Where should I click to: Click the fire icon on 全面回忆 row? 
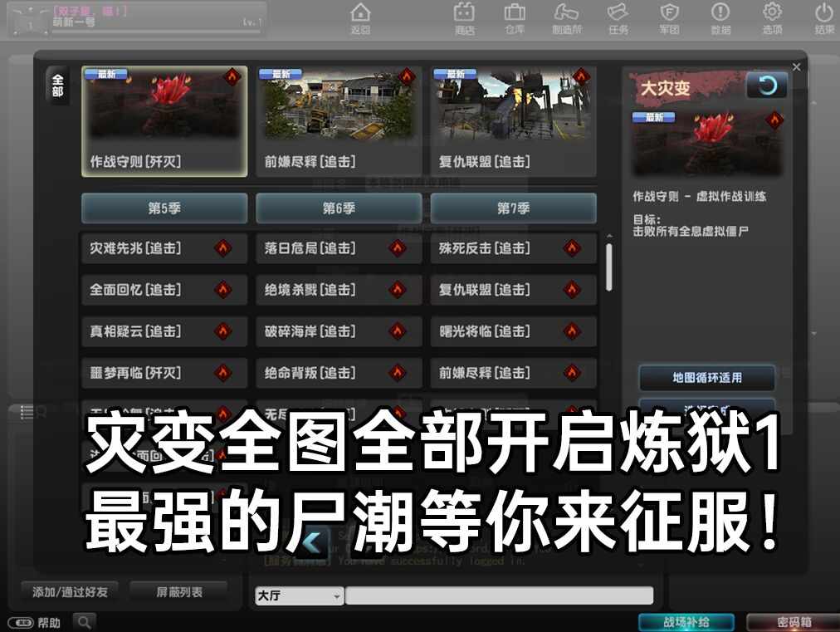[222, 290]
